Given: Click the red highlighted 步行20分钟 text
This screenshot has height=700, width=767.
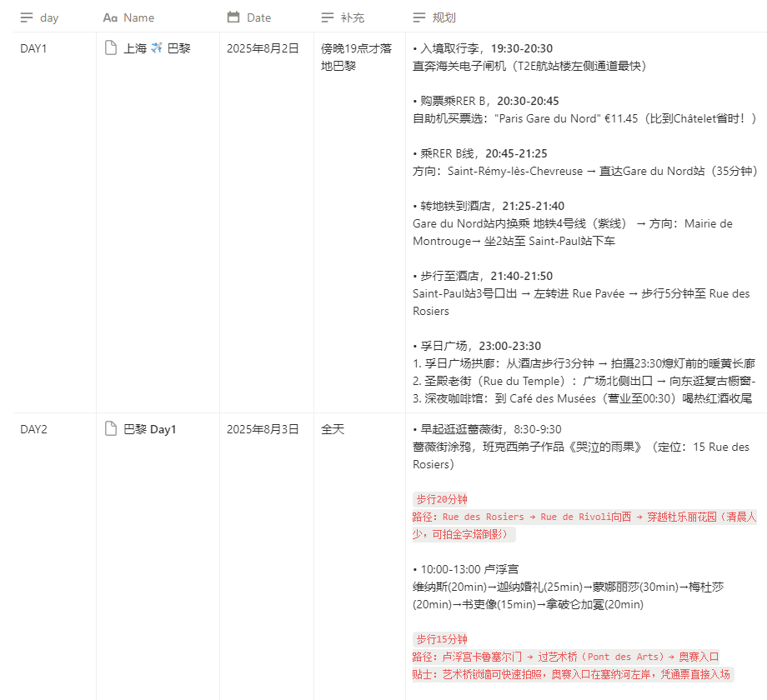Looking at the screenshot, I should 440,500.
